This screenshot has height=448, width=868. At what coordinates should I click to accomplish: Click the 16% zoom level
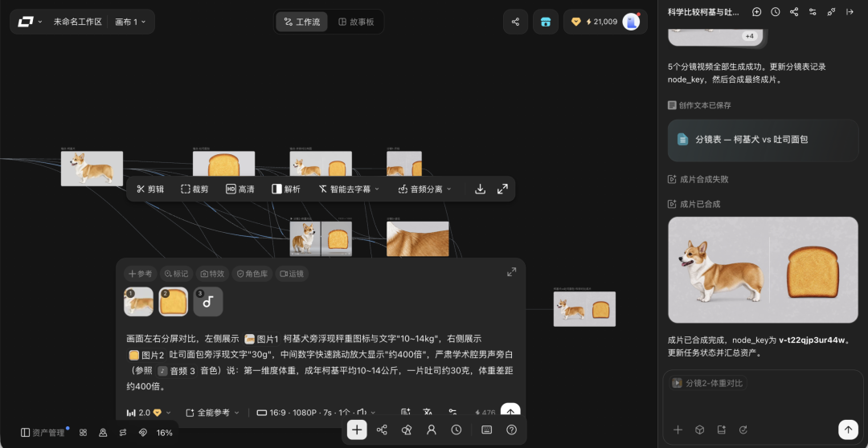pos(165,433)
